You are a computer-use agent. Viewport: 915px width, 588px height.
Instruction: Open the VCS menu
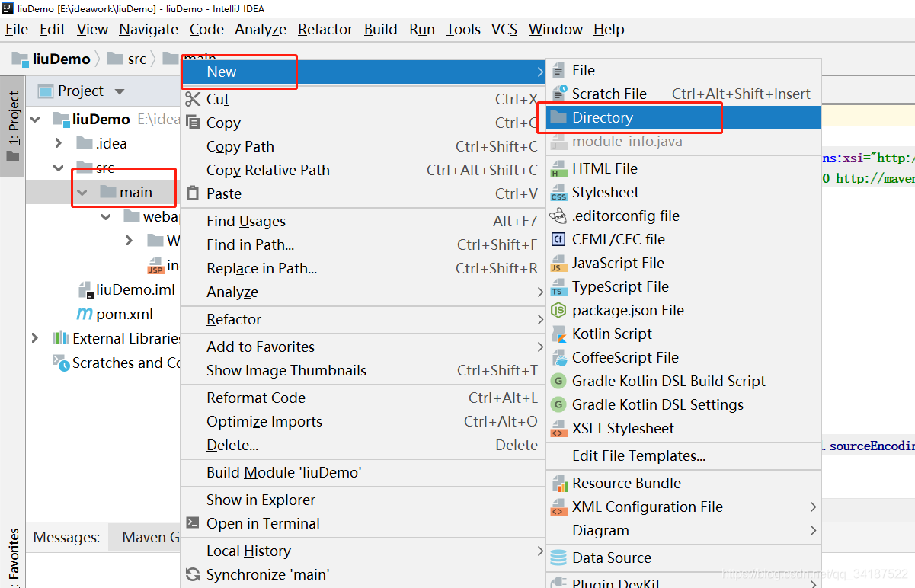(x=504, y=29)
